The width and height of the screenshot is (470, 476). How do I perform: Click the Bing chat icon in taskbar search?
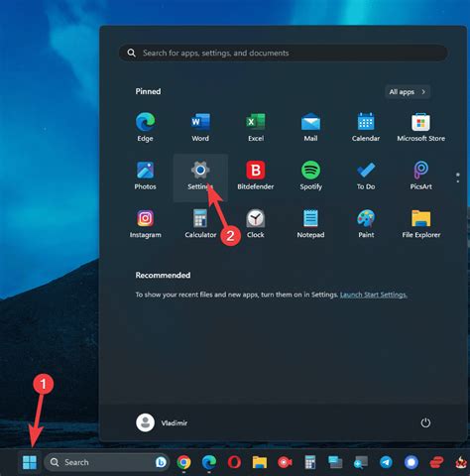pos(161,462)
